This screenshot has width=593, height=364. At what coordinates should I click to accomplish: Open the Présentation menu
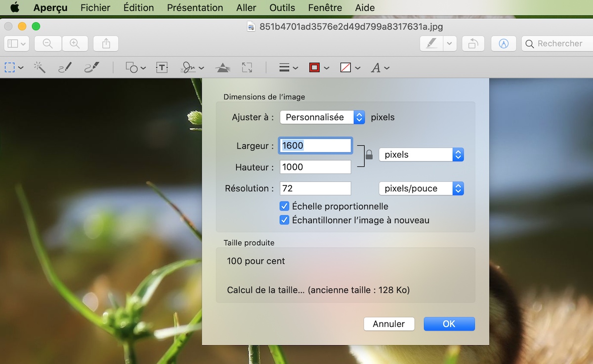(195, 8)
